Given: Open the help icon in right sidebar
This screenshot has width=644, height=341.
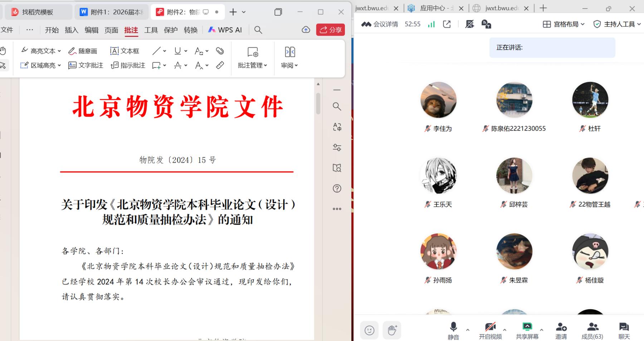Looking at the screenshot, I should (337, 188).
